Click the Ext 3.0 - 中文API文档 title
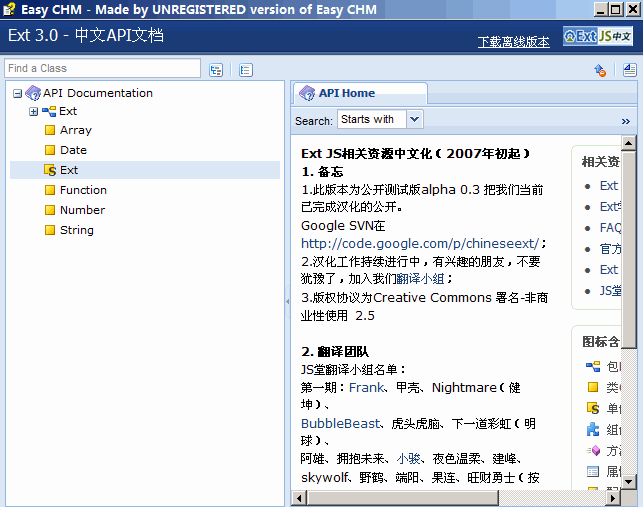Viewport: 643px width, 507px height. click(86, 35)
